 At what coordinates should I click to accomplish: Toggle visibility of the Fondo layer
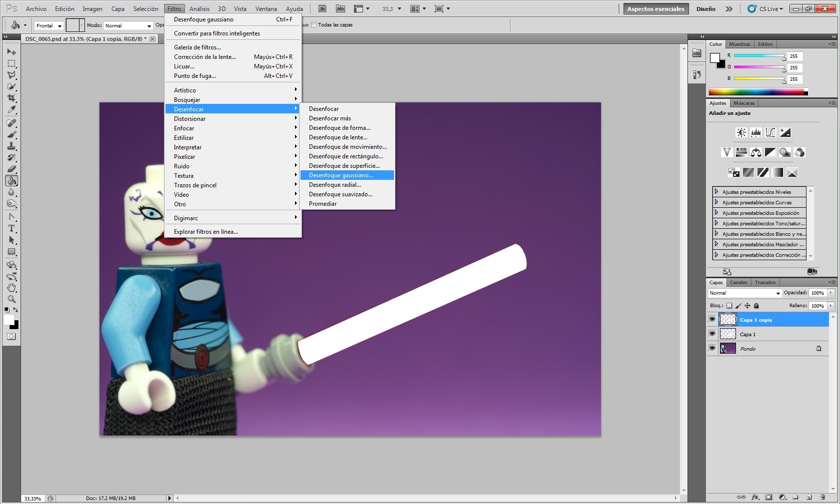pyautogui.click(x=712, y=348)
